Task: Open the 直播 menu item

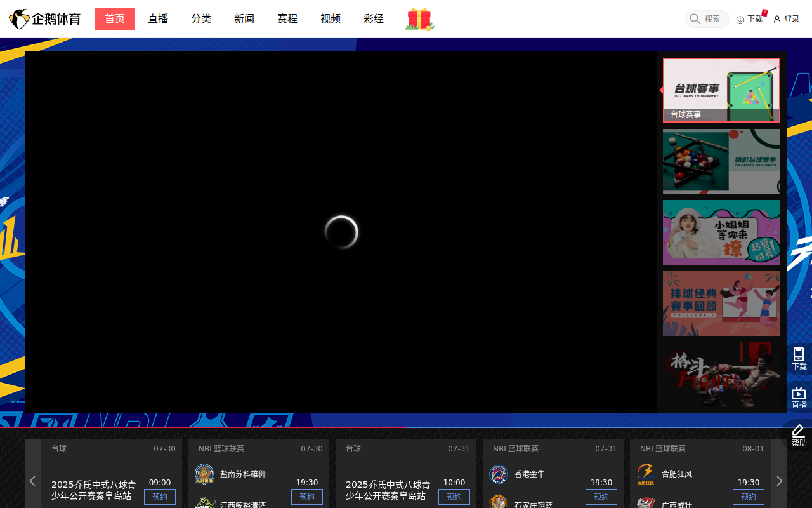Action: 158,19
